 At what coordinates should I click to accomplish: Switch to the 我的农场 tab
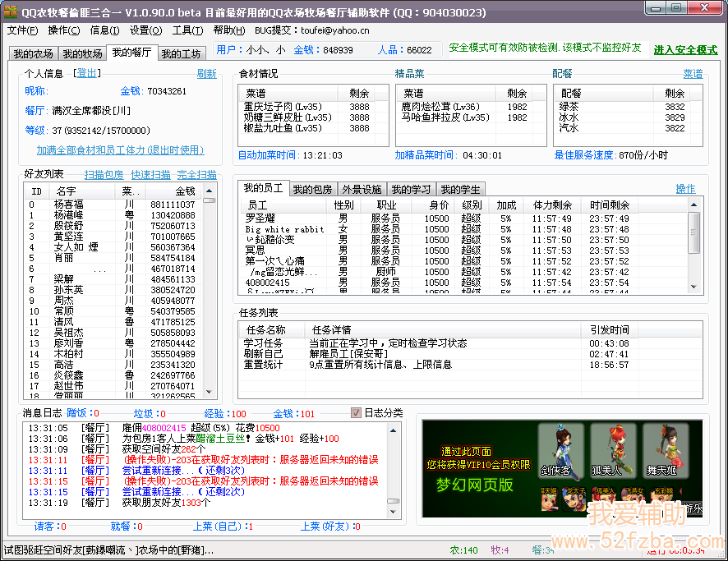click(x=33, y=54)
